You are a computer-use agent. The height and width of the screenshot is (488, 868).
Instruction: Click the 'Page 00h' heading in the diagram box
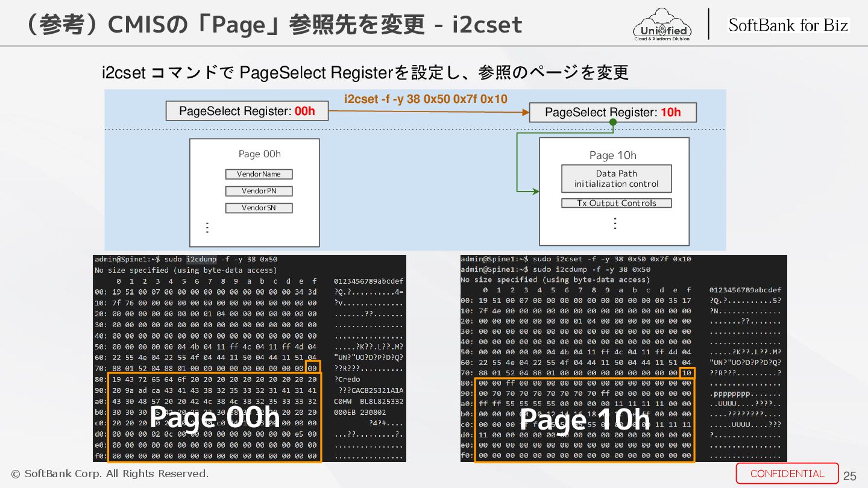[x=259, y=154]
